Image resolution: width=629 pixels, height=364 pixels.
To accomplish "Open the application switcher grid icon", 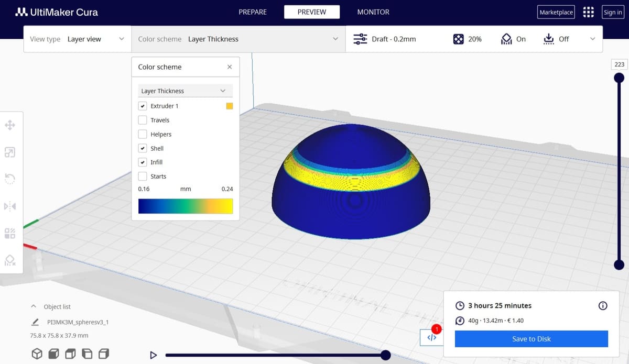I will pos(589,12).
